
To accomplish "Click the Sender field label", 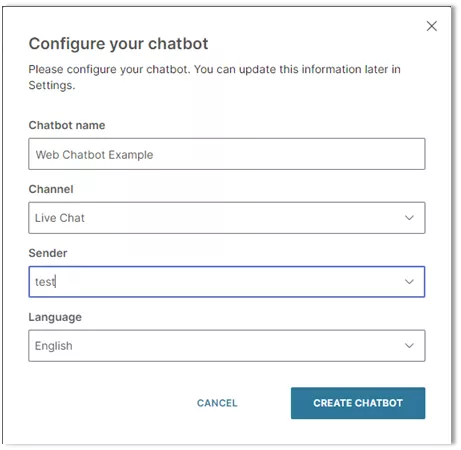I will 48,253.
